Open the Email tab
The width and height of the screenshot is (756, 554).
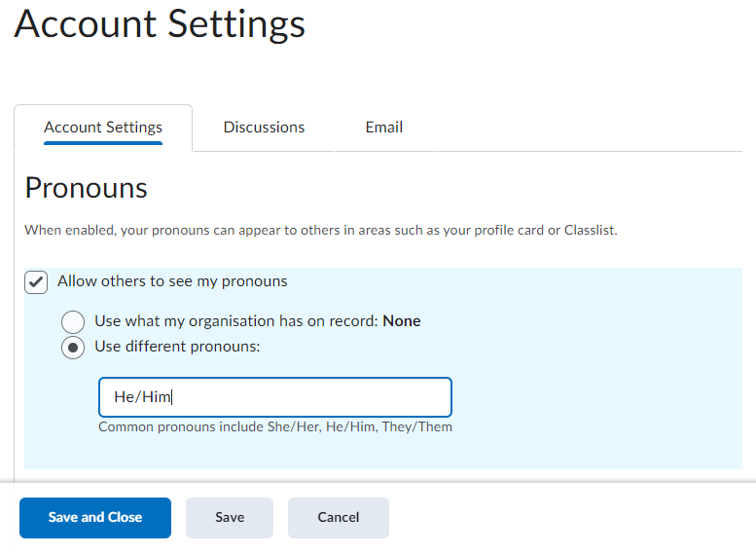[x=383, y=128]
